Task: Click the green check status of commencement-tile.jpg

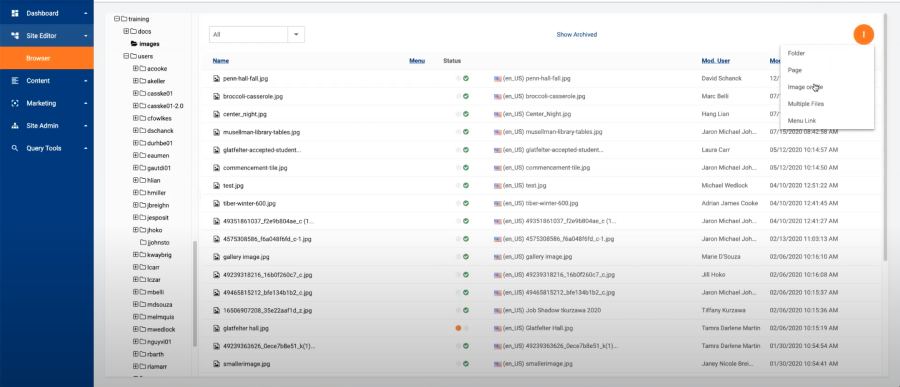Action: [x=466, y=168]
